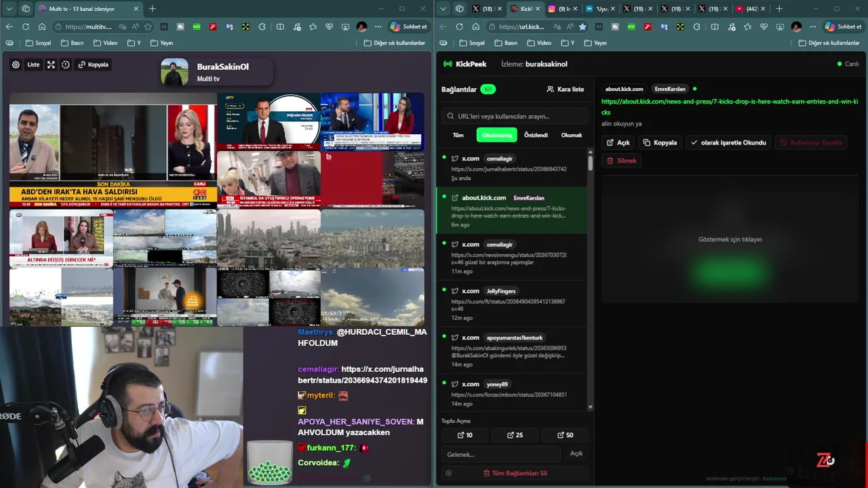Viewport: 868px width, 488px height.
Task: Open tab actions menu in left window
Action: [x=9, y=9]
